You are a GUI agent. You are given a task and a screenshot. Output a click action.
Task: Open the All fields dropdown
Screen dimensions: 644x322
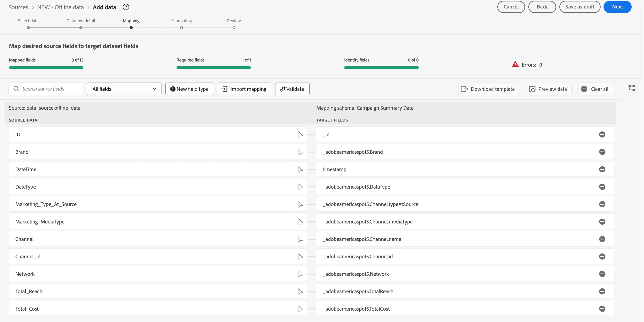(124, 89)
